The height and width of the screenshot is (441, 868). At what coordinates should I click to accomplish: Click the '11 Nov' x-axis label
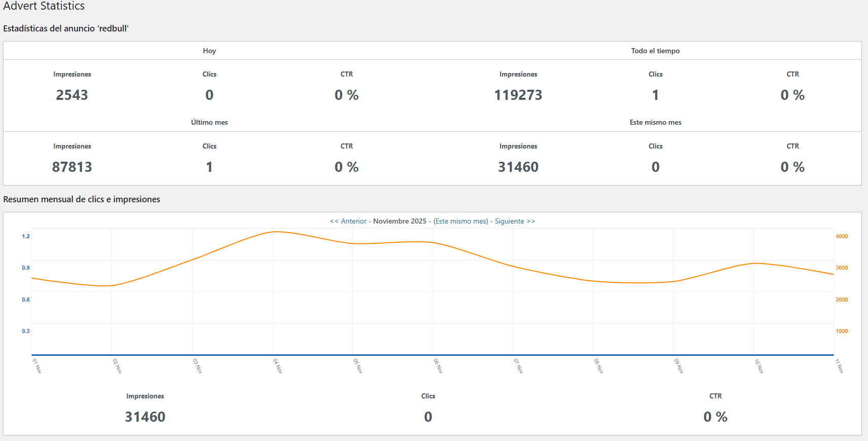(x=839, y=365)
